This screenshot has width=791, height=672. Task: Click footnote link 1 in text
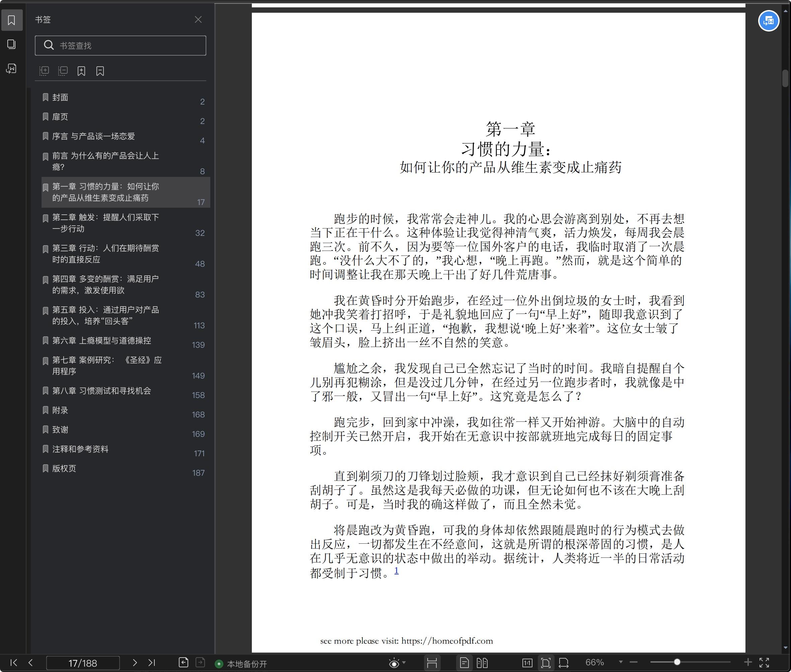click(x=397, y=570)
